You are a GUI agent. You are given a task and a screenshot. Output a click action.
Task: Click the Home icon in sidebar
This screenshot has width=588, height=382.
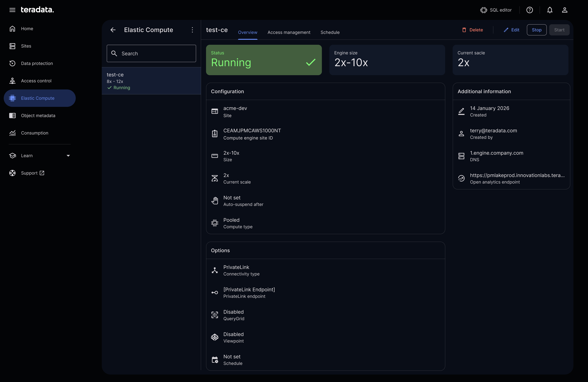(12, 29)
